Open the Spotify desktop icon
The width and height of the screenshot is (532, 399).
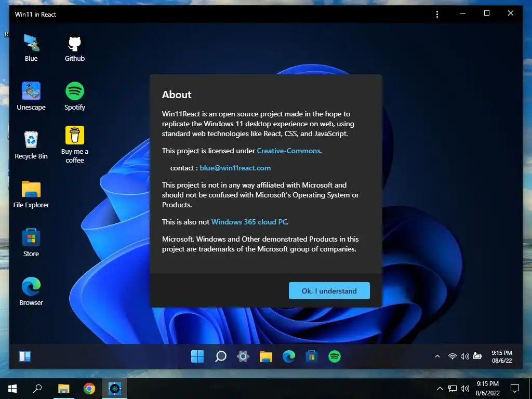[75, 96]
